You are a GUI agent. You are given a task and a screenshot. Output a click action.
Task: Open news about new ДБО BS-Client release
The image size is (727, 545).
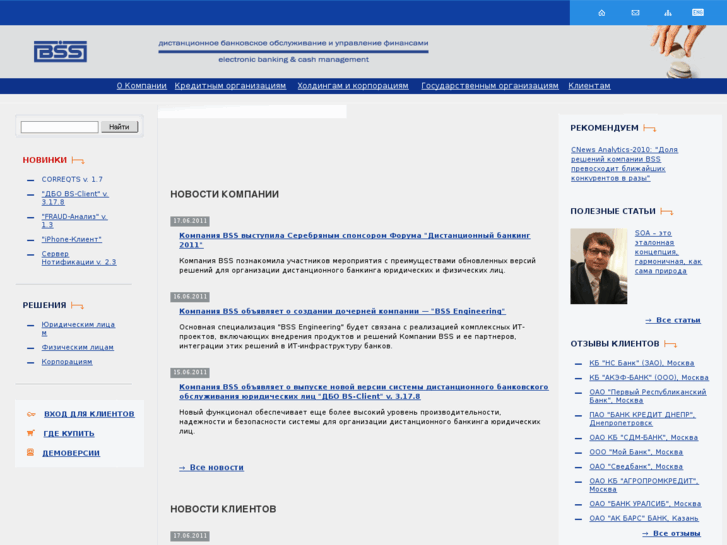click(x=364, y=391)
